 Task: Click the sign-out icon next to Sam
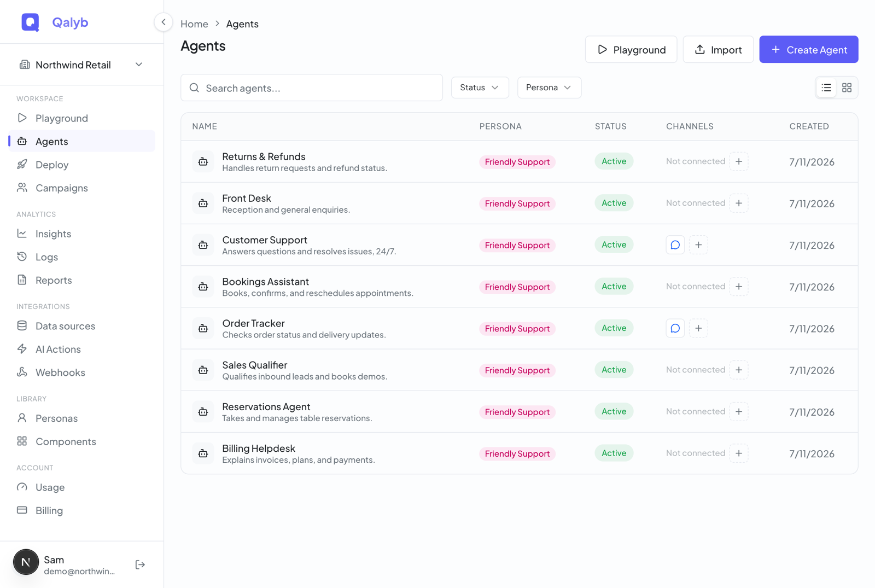pyautogui.click(x=140, y=564)
